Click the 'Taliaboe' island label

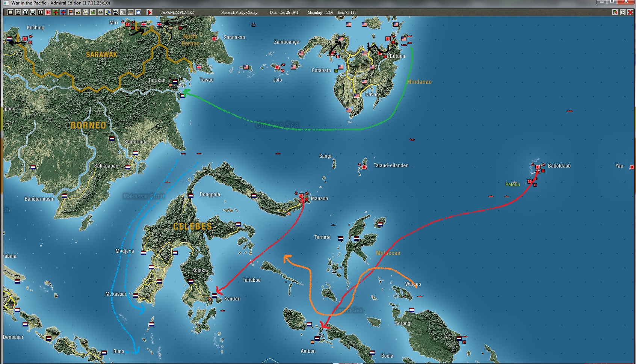[251, 280]
